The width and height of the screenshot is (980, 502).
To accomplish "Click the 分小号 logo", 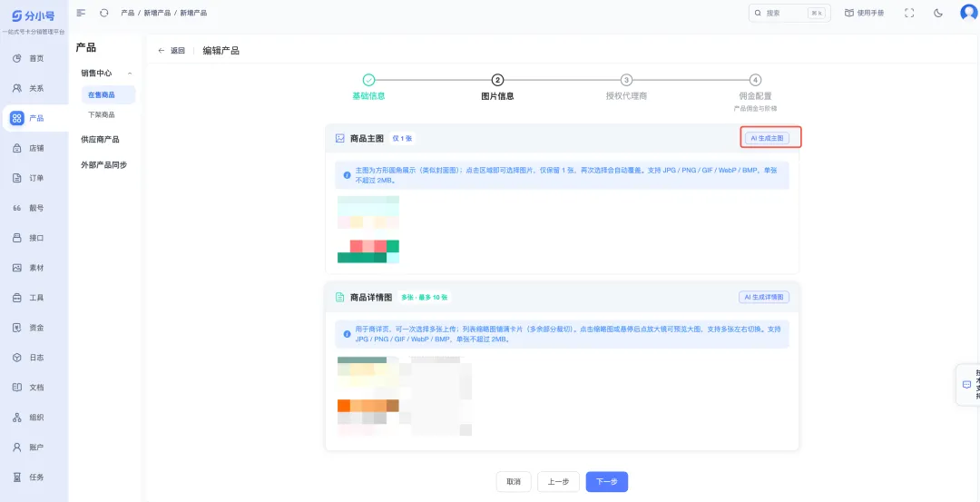I will [34, 15].
